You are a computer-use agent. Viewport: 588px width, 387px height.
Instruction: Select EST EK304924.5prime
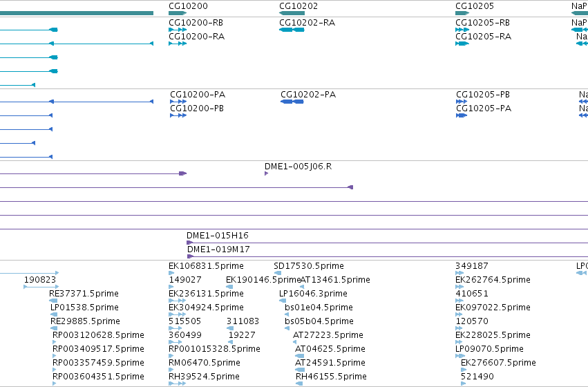207,308
